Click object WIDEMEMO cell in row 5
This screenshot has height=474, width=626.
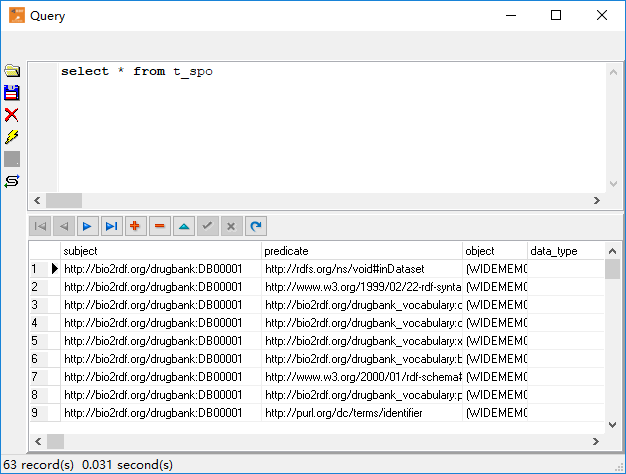click(495, 341)
